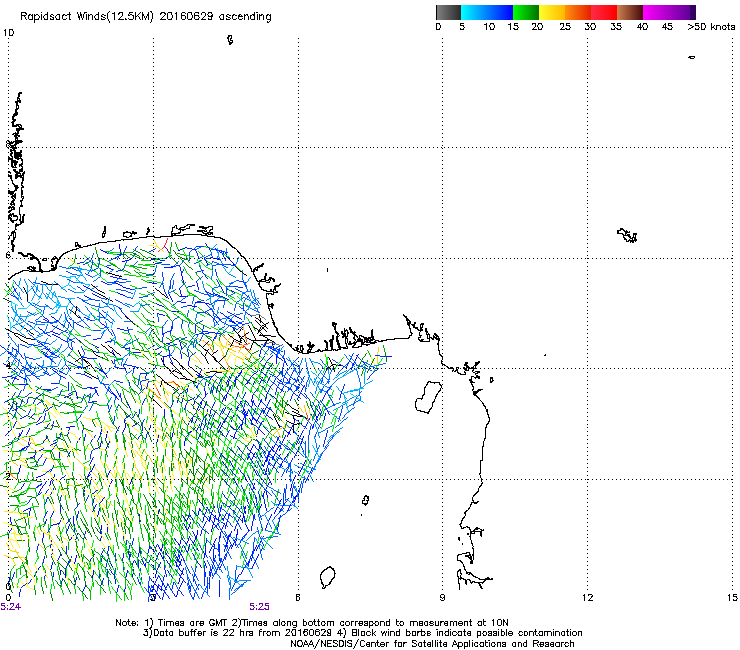
Task: Click the NOAA/NESDIS credit line
Action: (432, 644)
